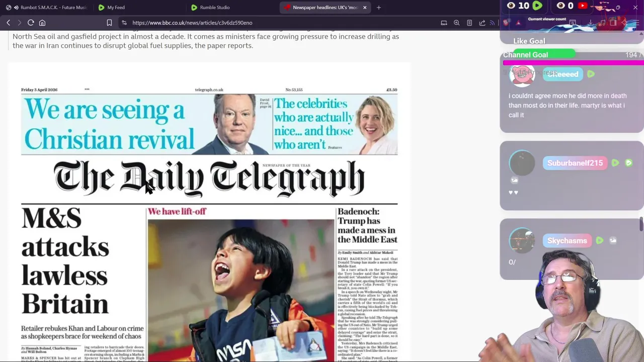Click the photo of the cheering boy
This screenshot has width=644, height=362.
tap(241, 290)
